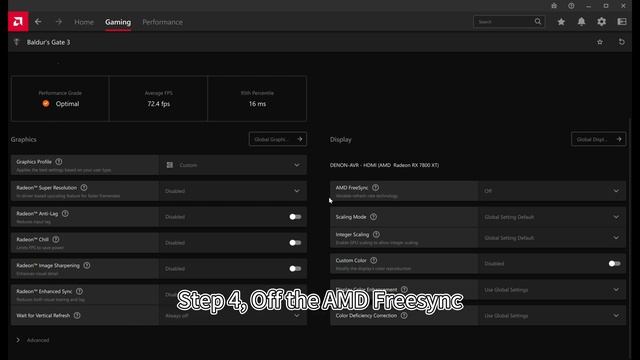Go forward with the right arrow

(x=59, y=22)
